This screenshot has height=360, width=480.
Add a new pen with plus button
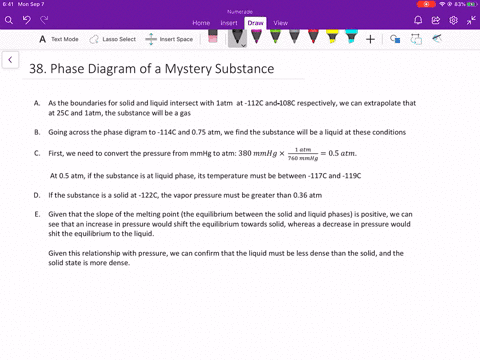pos(370,39)
